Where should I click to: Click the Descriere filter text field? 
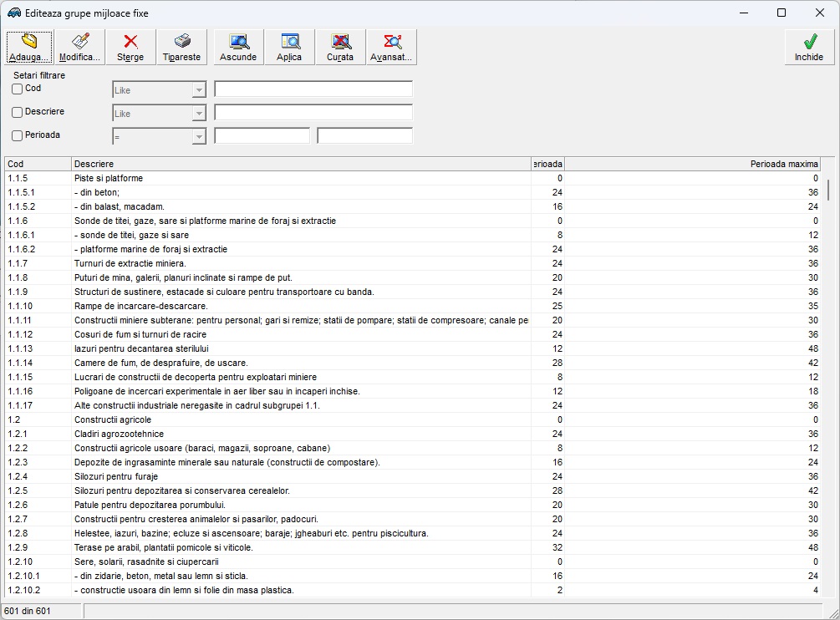coord(313,113)
